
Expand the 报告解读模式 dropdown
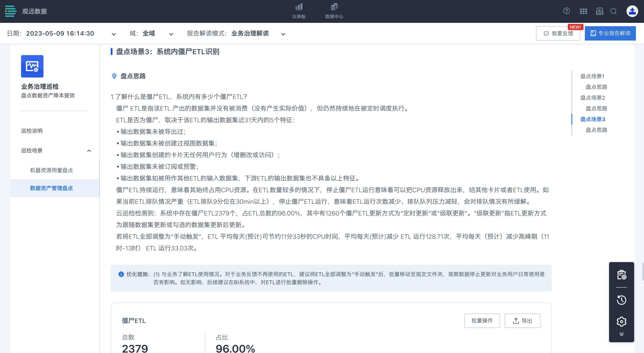[x=283, y=34]
